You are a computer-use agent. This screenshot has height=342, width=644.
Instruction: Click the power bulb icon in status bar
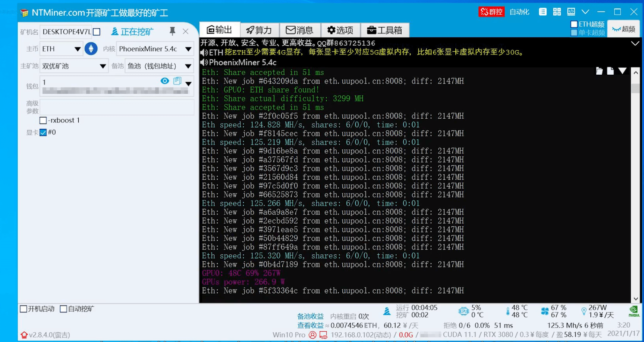coord(584,311)
